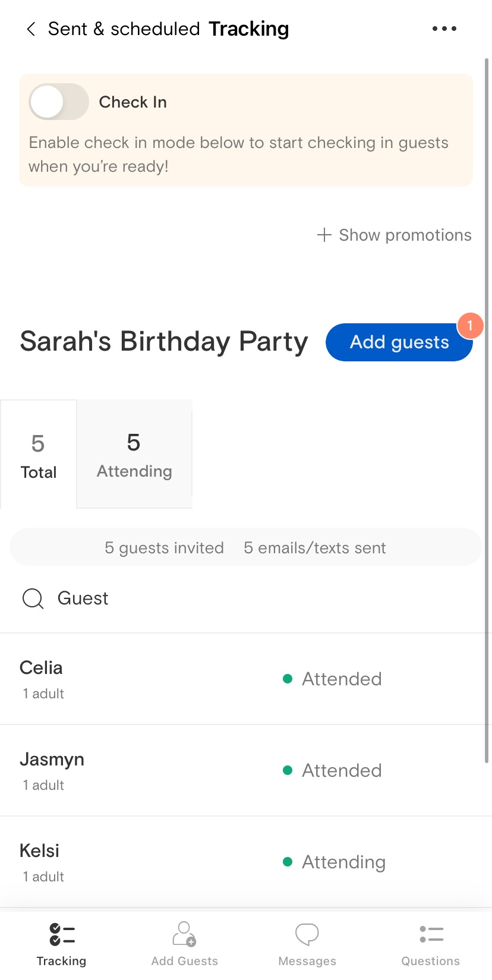This screenshot has width=492, height=980.
Task: Tap the orange notification badge
Action: tap(470, 326)
